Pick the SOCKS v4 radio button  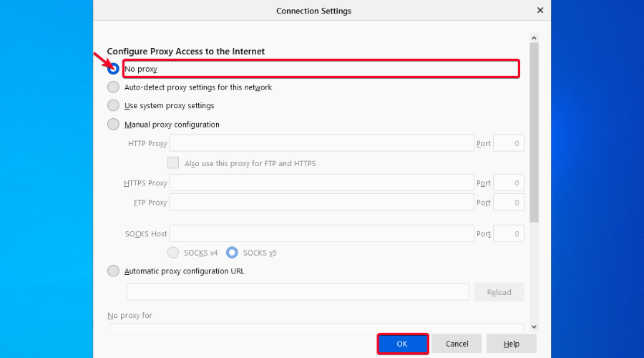click(173, 252)
